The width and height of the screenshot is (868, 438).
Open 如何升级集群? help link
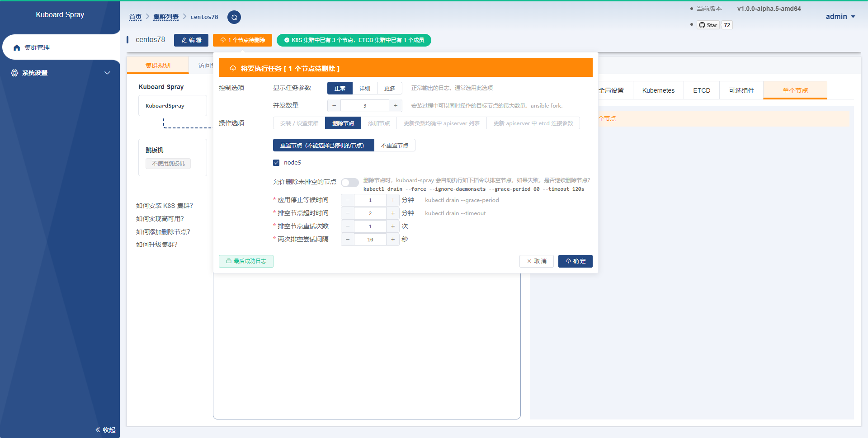[157, 245]
